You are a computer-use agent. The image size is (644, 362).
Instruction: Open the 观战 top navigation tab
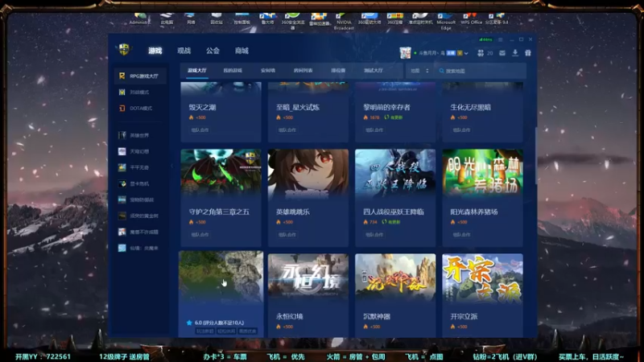coord(184,51)
